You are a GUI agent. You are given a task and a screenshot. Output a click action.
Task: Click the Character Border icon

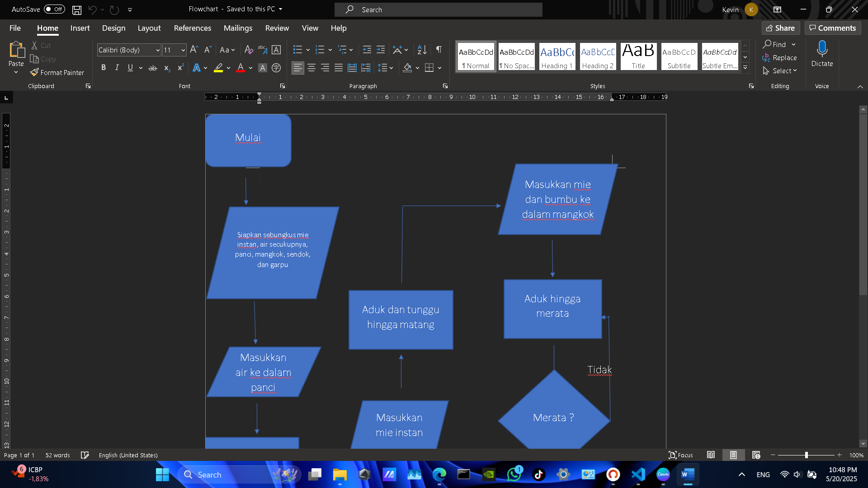click(276, 50)
